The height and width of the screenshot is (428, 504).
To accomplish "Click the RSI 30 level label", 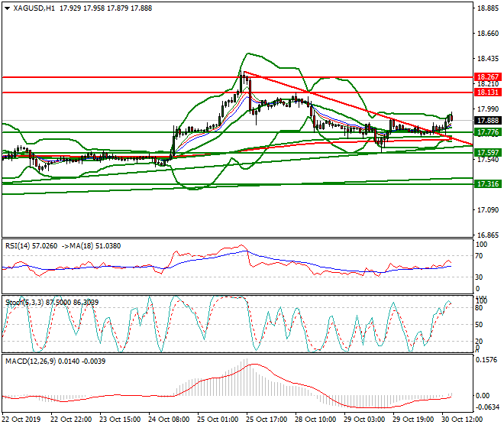I will (479, 277).
